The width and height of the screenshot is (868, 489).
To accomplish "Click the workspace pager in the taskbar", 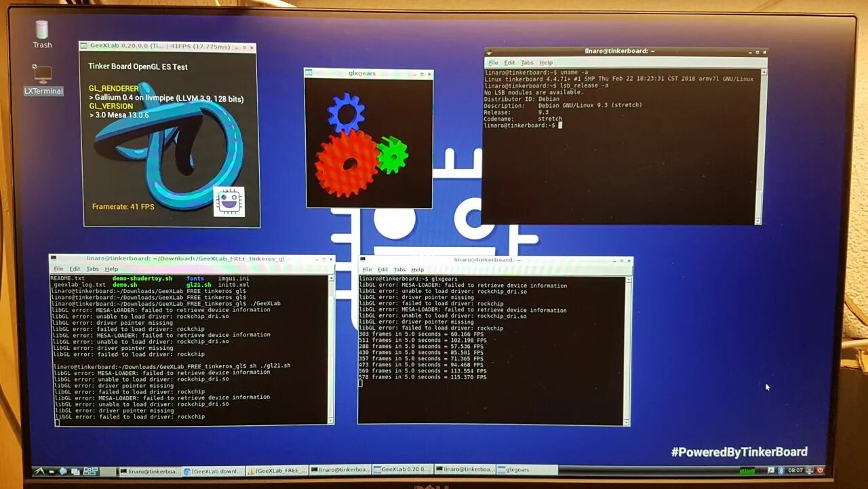I will tap(90, 471).
